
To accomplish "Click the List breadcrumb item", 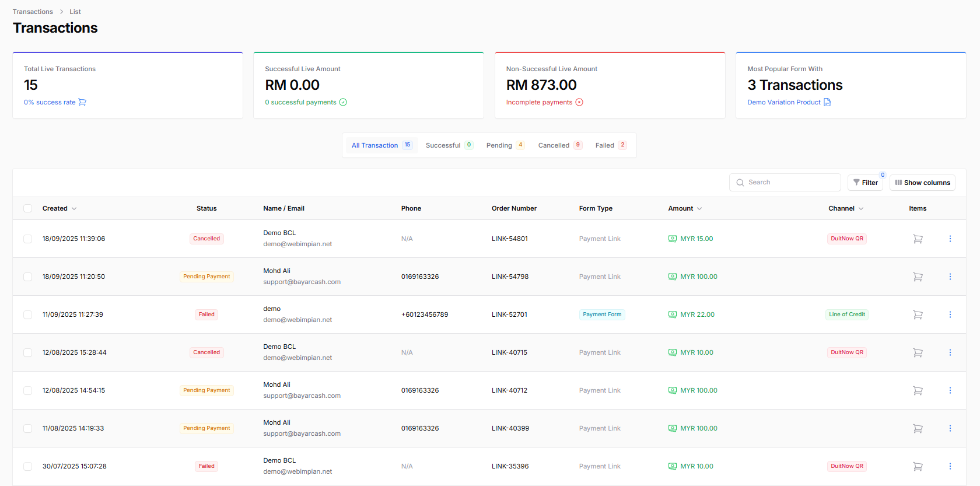I will click(75, 12).
